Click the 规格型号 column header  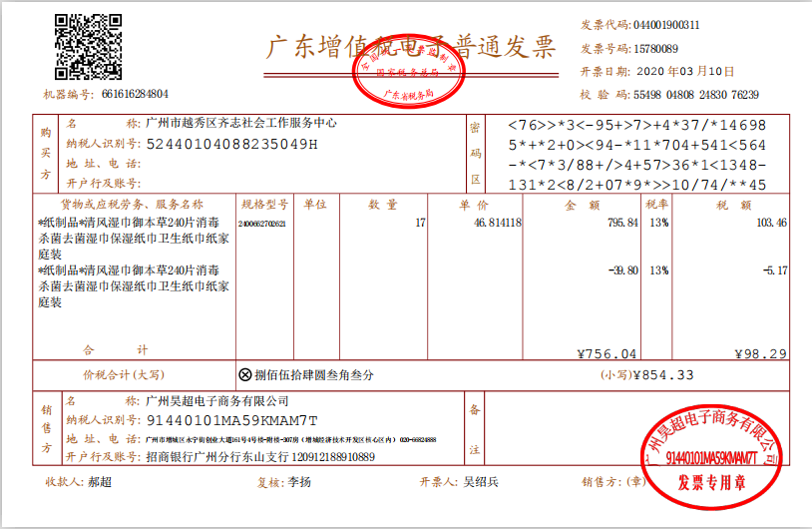264,205
